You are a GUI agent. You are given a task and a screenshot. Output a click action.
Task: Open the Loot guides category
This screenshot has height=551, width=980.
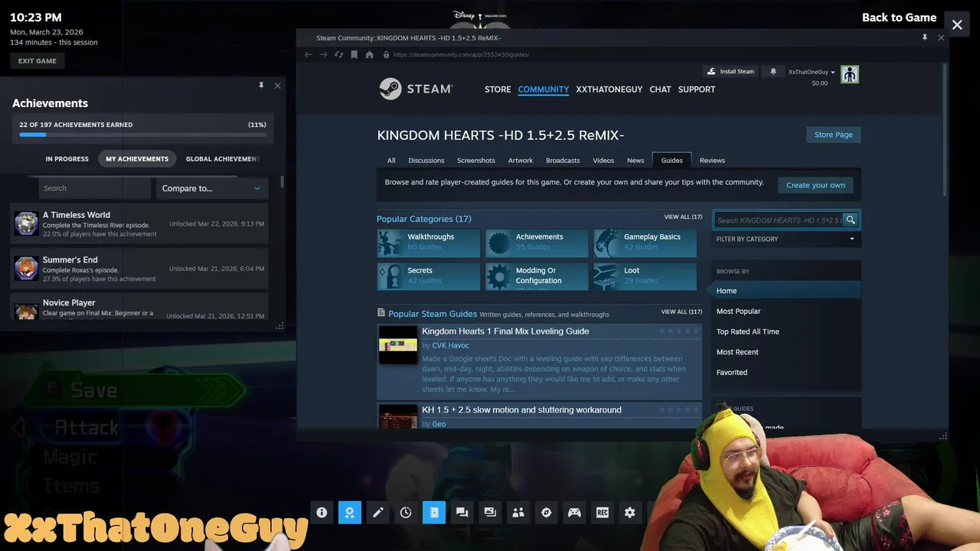coord(645,276)
